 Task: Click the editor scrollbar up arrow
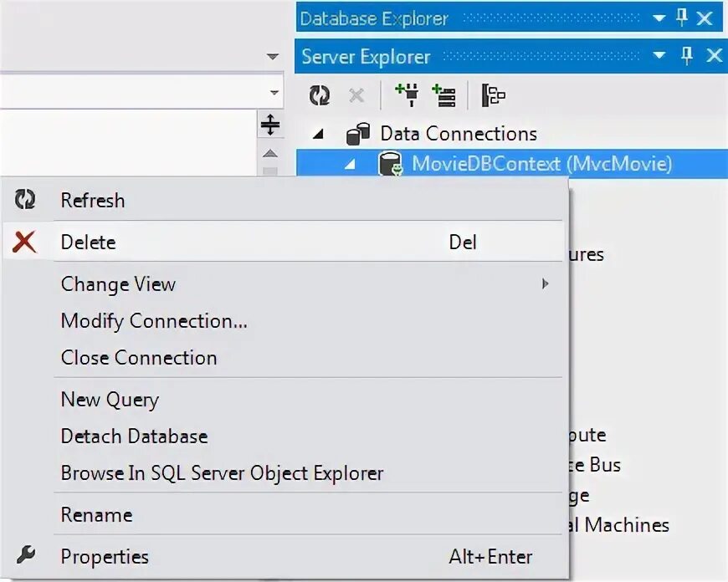(270, 153)
